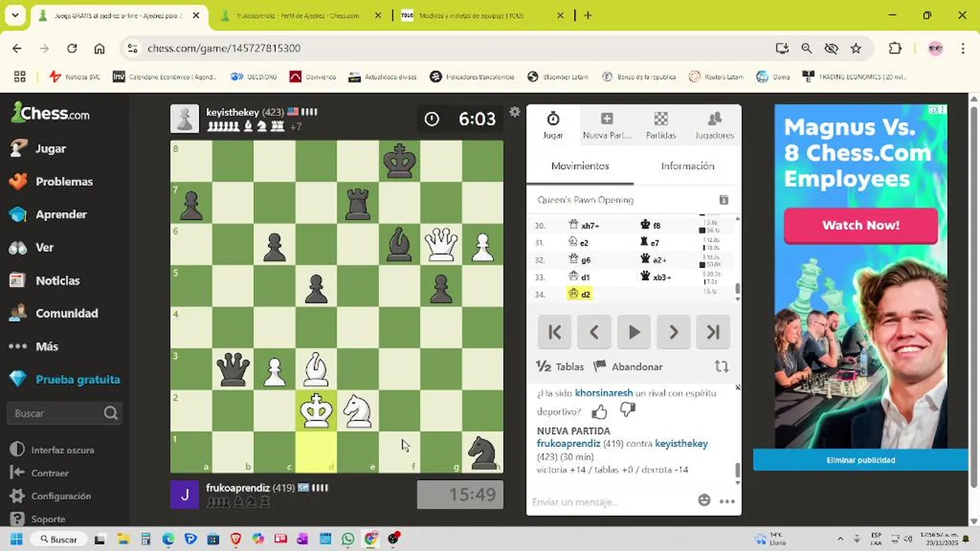Open the Noticias sidebar menu
The image size is (980, 551).
(x=57, y=280)
